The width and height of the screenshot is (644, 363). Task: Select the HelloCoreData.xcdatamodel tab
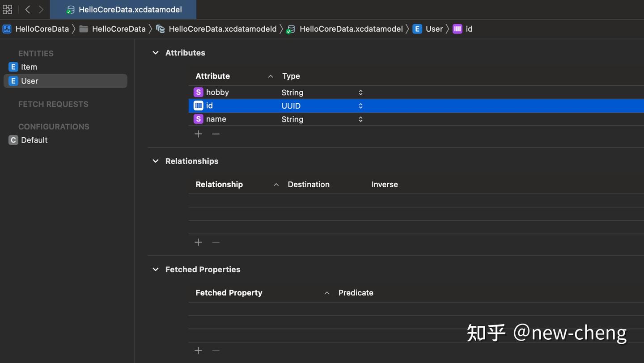123,9
